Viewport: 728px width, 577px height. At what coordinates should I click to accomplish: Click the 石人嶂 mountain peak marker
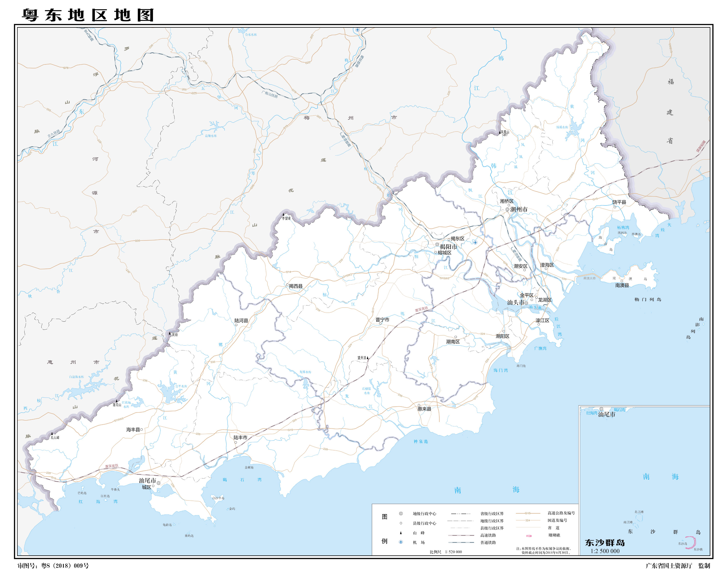coord(52,434)
